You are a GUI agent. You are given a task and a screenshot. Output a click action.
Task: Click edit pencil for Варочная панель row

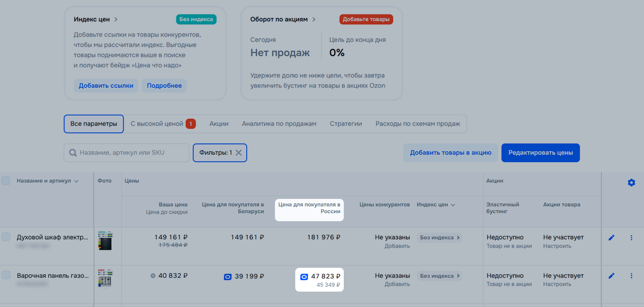[x=611, y=276]
